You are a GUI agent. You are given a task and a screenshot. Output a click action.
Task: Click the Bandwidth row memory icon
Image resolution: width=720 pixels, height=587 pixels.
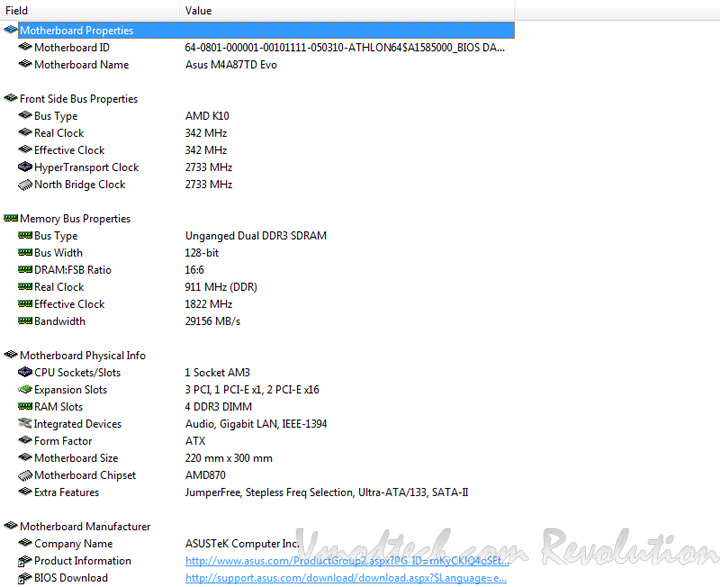coord(25,321)
